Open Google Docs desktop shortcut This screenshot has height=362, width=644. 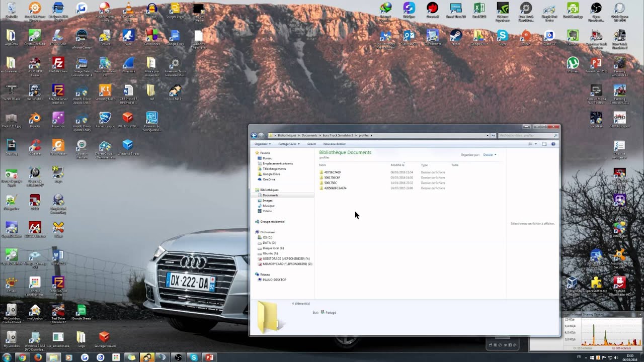click(x=175, y=38)
